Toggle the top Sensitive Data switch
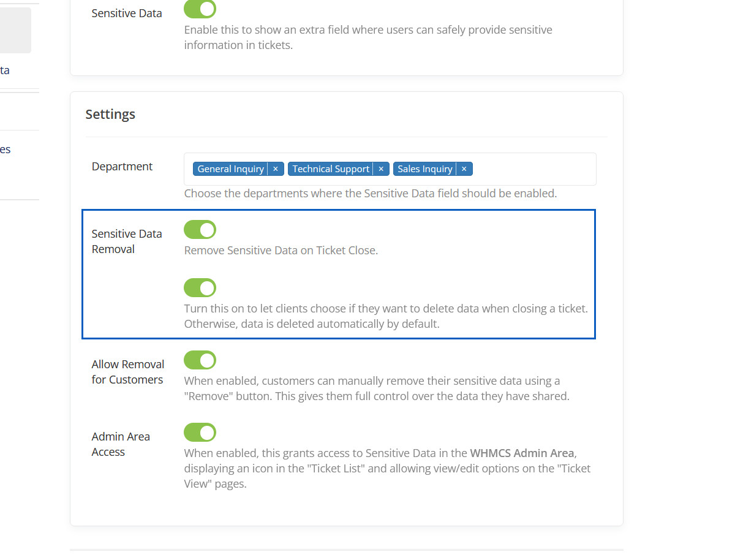 (x=200, y=9)
